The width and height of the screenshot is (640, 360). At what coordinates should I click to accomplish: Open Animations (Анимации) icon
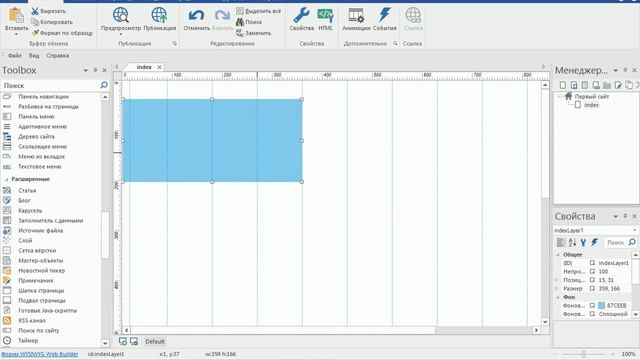tap(356, 16)
